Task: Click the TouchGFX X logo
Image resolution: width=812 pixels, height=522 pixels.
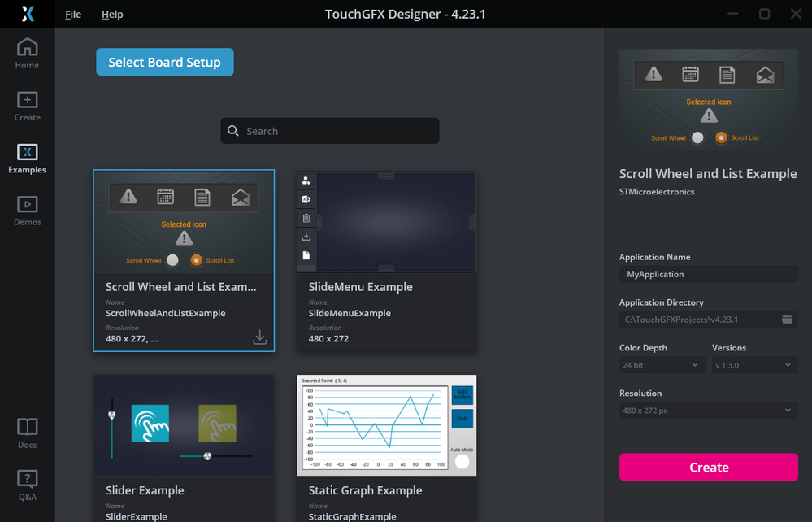Action: point(28,14)
